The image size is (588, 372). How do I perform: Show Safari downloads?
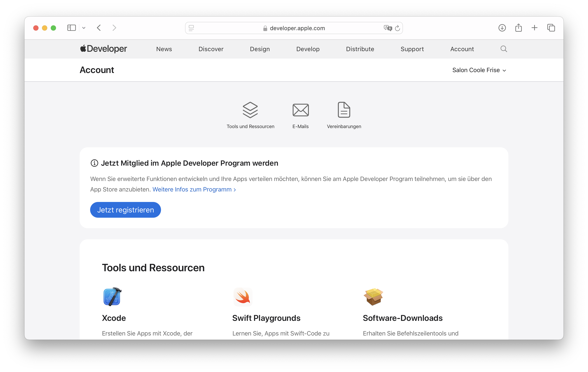(x=502, y=28)
